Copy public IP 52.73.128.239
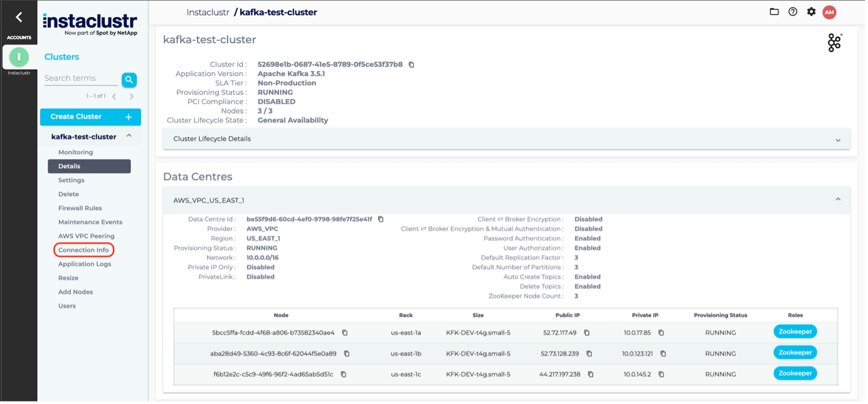 click(589, 354)
